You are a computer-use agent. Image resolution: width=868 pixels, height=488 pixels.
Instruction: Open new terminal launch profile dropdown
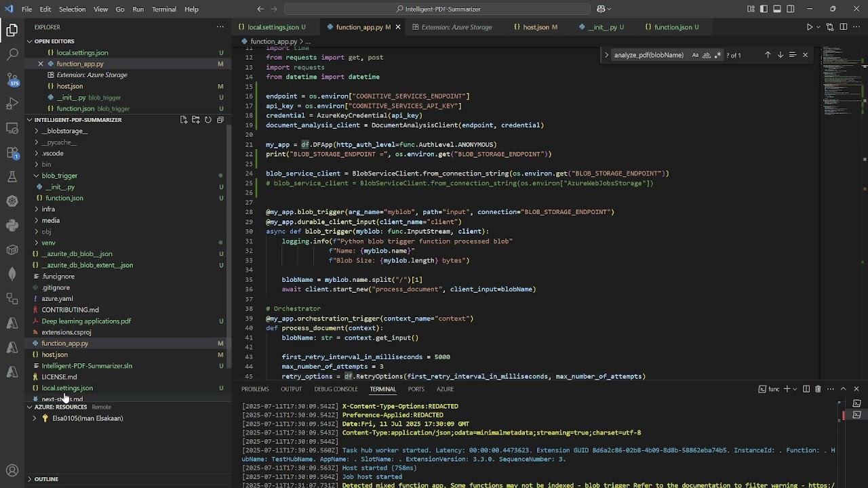coord(795,389)
